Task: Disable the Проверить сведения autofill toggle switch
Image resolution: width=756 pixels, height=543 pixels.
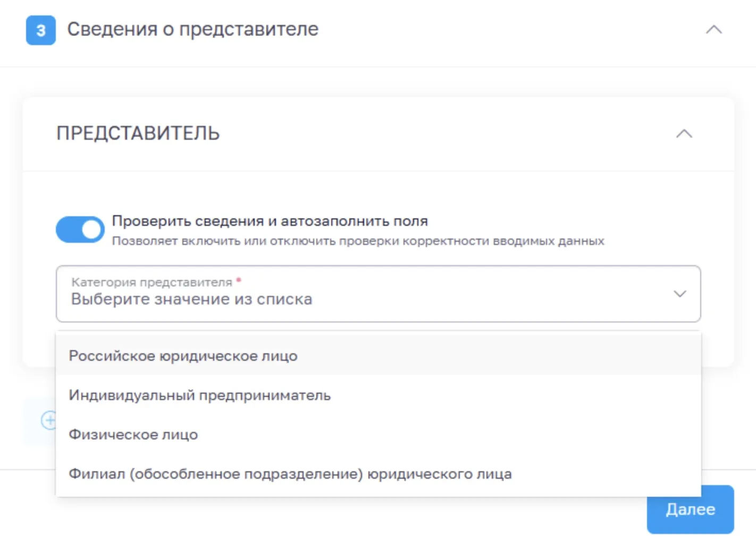Action: coord(80,230)
